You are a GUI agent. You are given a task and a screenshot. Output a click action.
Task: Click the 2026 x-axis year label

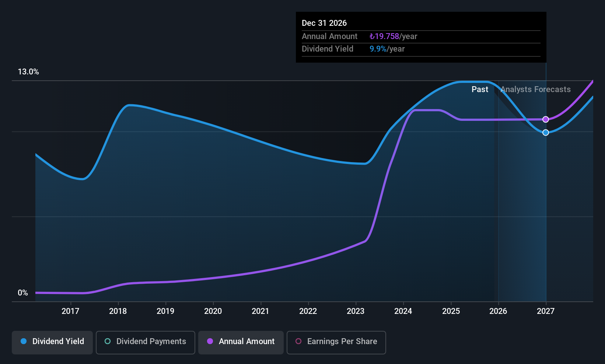coord(498,311)
